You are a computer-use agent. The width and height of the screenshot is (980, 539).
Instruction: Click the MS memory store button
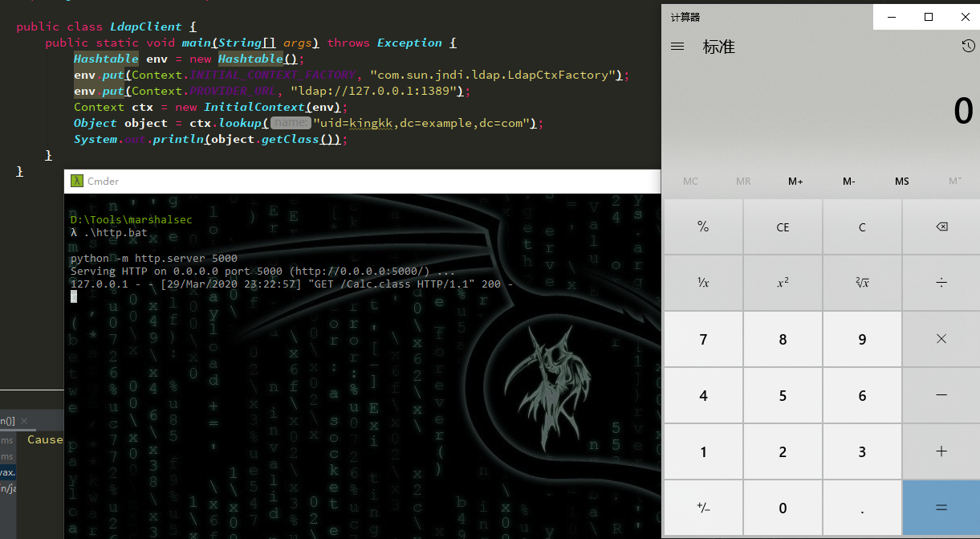[x=901, y=181]
